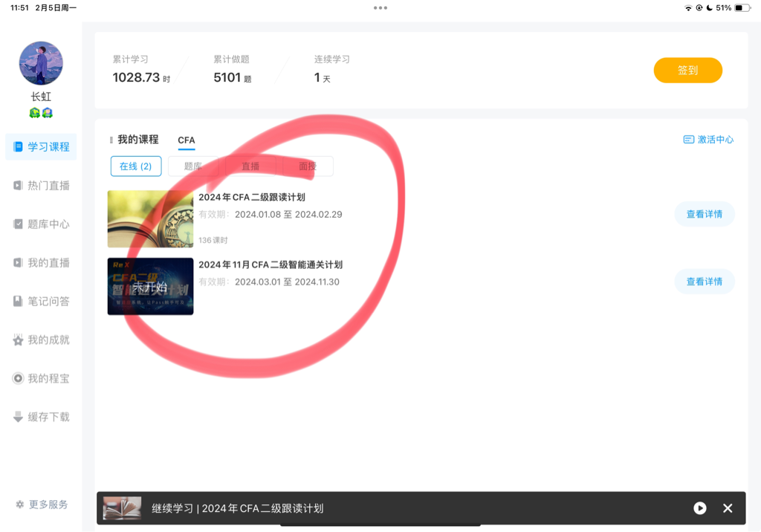View details for 2024年CFA二级跟读计划

[x=705, y=214]
